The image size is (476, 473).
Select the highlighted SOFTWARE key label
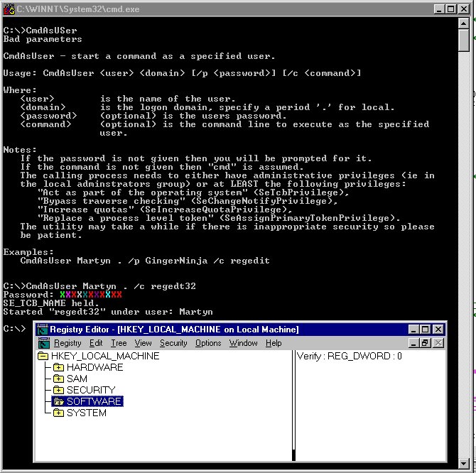pyautogui.click(x=94, y=401)
